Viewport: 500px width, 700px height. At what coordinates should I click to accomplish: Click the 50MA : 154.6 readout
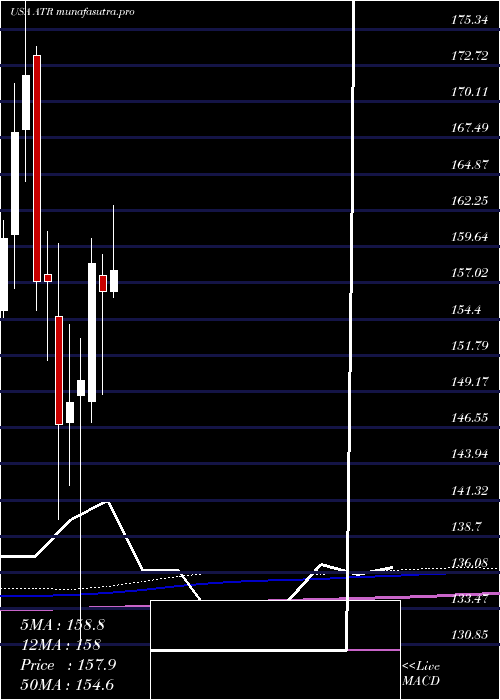67,685
